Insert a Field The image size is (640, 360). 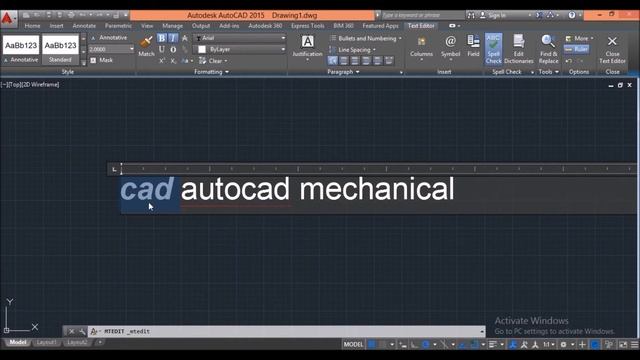pos(473,46)
